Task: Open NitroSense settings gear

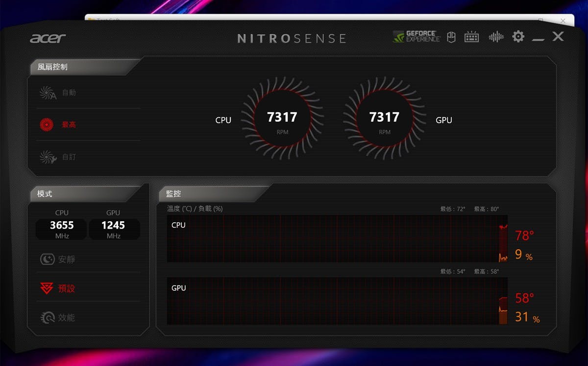Action: coord(518,37)
